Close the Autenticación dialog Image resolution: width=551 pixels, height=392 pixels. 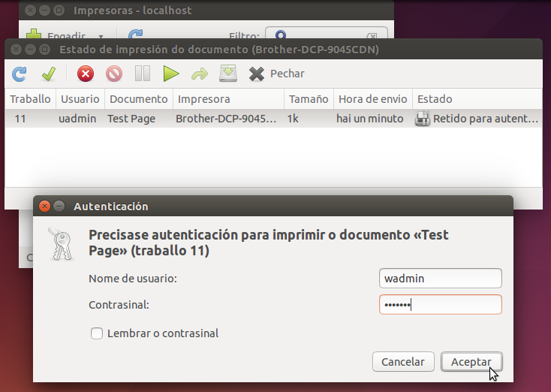tap(44, 206)
